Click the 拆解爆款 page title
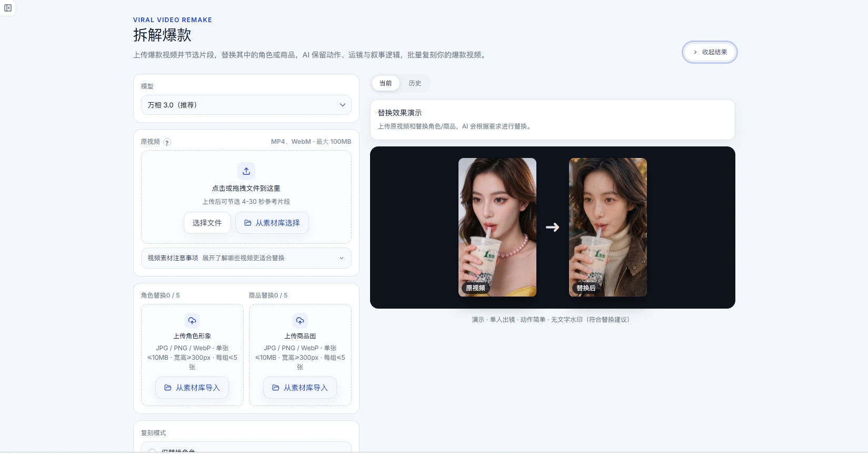The height and width of the screenshot is (454, 868). click(x=162, y=35)
